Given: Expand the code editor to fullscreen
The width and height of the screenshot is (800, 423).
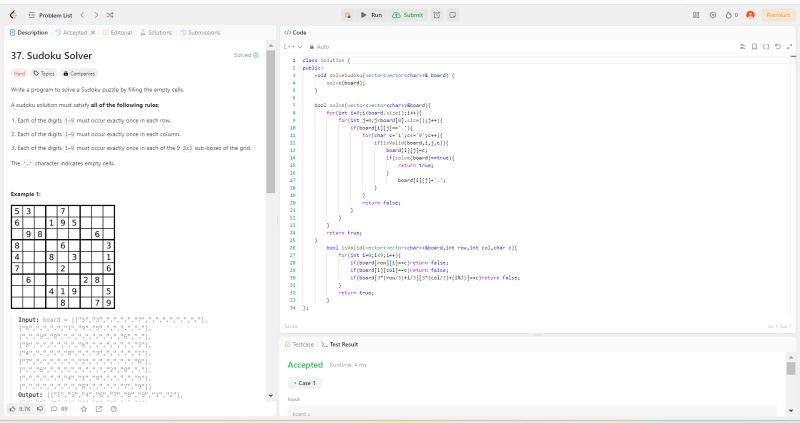Looking at the screenshot, I should 789,46.
